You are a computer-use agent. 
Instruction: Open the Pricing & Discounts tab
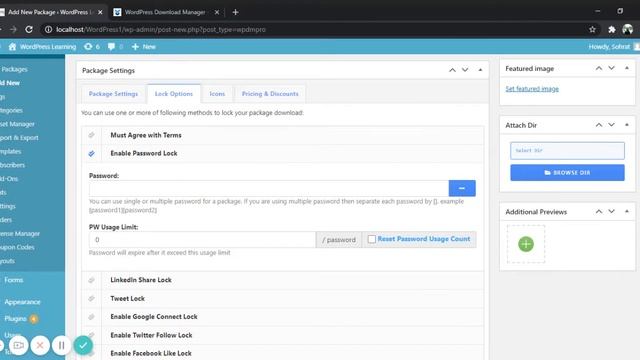[x=270, y=94]
